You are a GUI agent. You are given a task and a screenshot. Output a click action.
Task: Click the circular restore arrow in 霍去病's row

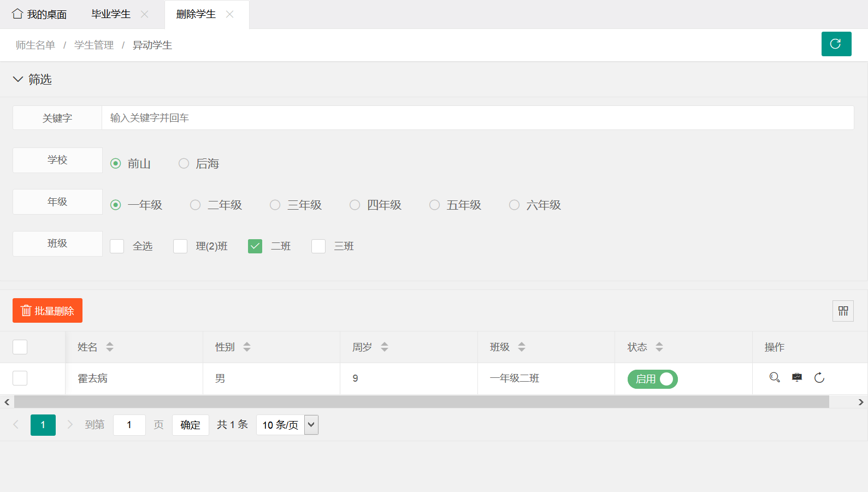click(819, 378)
